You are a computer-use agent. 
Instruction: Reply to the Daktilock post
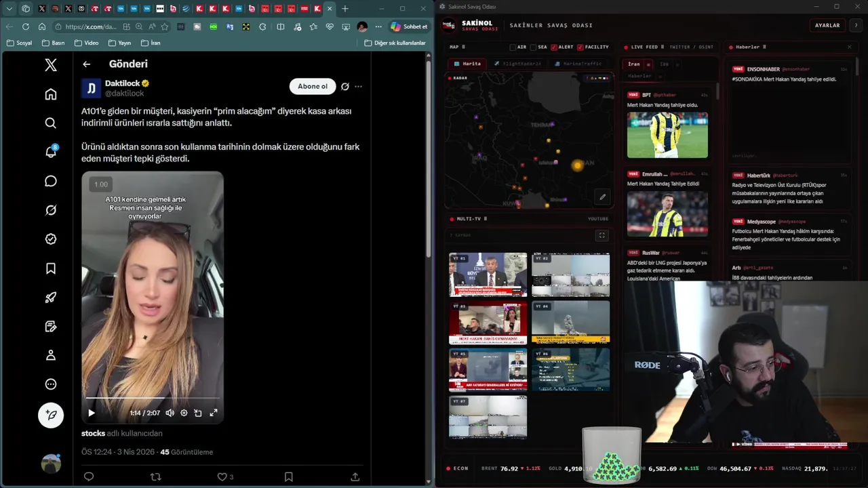click(x=88, y=476)
